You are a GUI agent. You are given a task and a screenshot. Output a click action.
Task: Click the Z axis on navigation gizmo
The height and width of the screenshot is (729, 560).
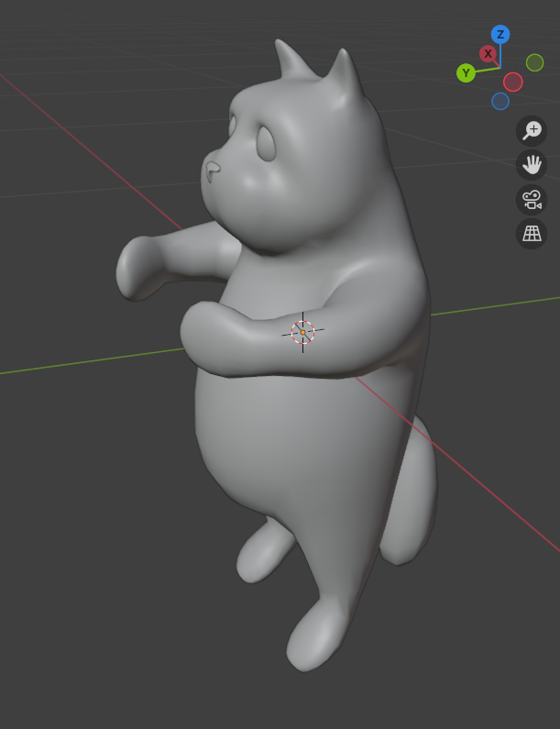[500, 35]
